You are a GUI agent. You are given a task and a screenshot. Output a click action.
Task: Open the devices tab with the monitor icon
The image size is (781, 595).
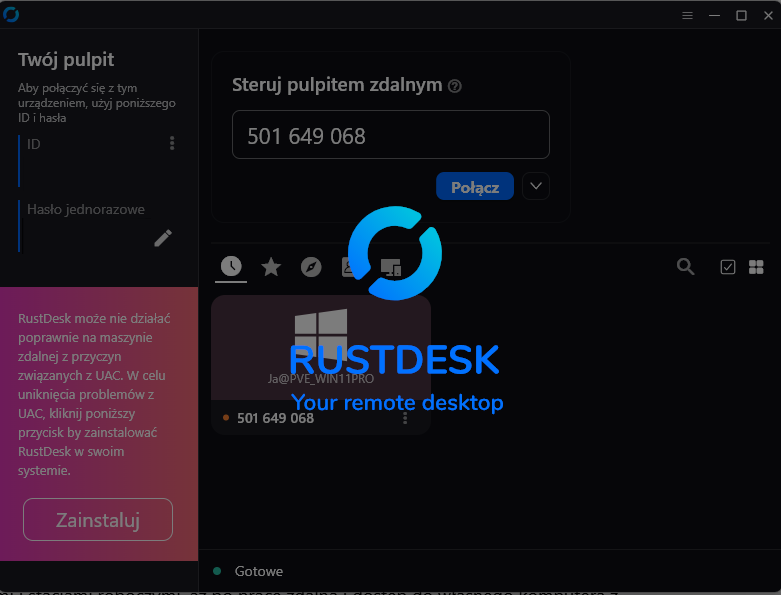coord(390,266)
